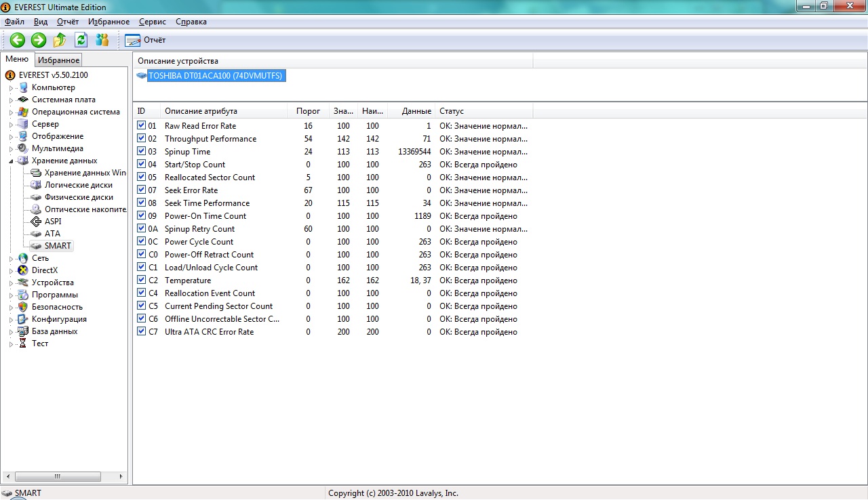Expand the Сеть tree node
868x500 pixels.
tap(11, 259)
